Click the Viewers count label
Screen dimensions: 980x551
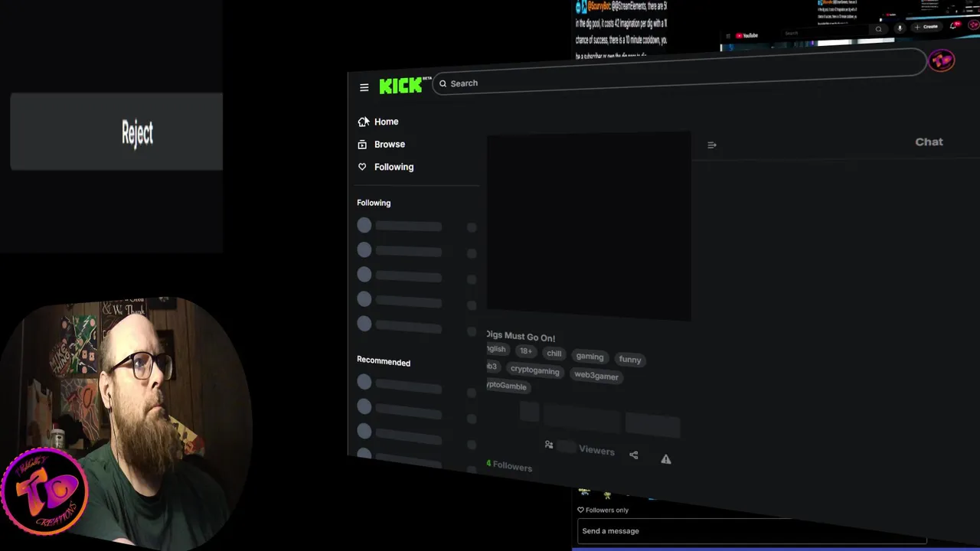click(596, 451)
